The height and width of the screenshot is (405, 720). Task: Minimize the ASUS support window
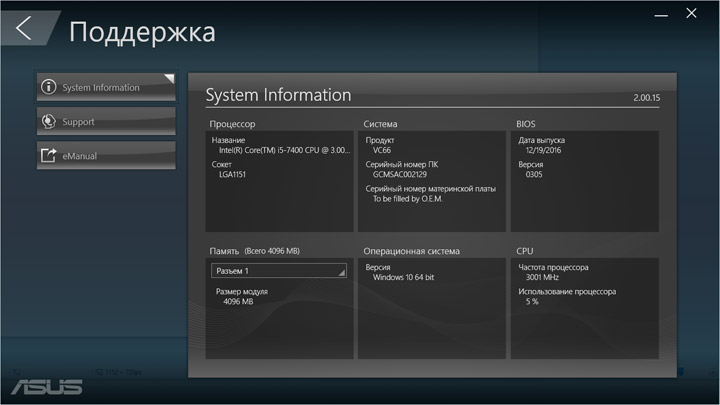(661, 15)
